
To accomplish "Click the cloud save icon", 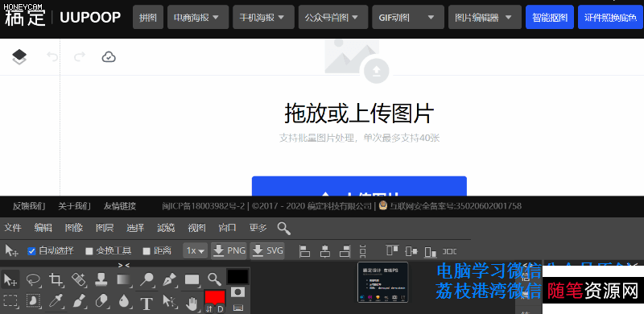I will point(109,56).
